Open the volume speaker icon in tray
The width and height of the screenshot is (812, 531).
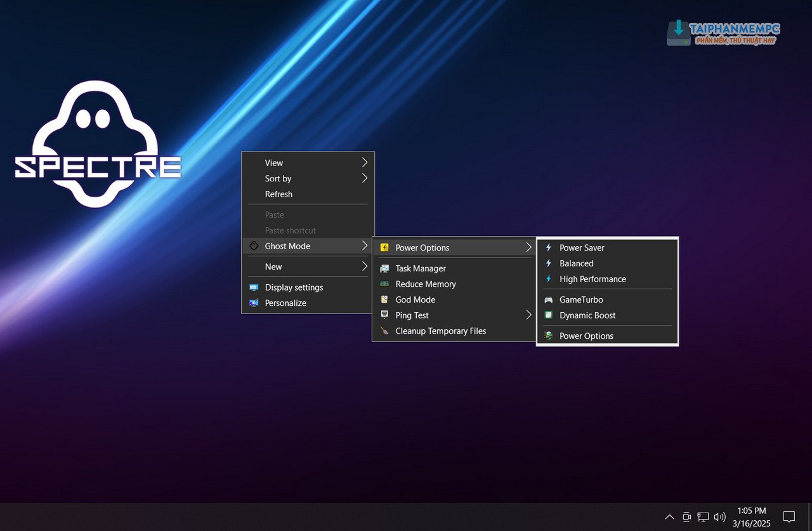click(719, 517)
